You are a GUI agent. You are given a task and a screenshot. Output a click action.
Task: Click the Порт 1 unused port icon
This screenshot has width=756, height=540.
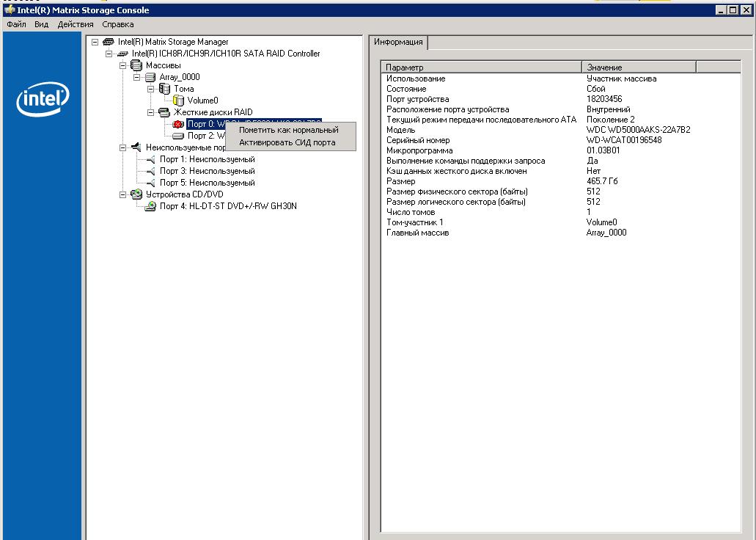tap(150, 159)
